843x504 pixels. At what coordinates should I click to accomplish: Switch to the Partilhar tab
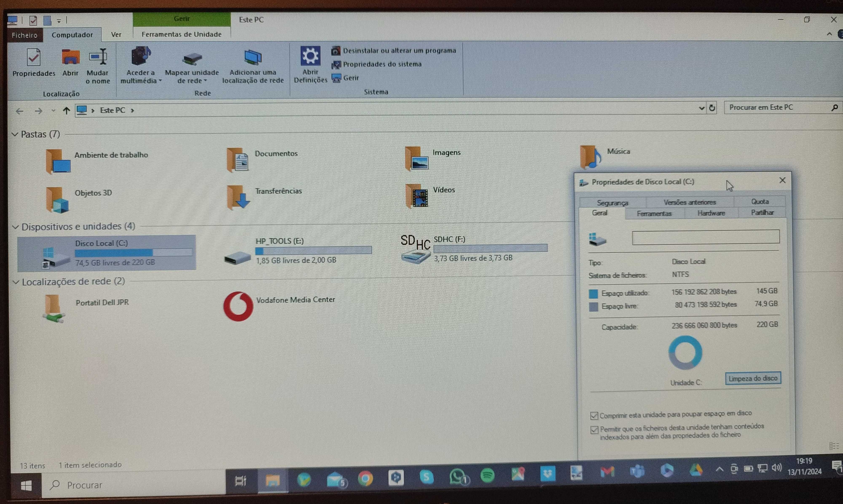point(762,212)
